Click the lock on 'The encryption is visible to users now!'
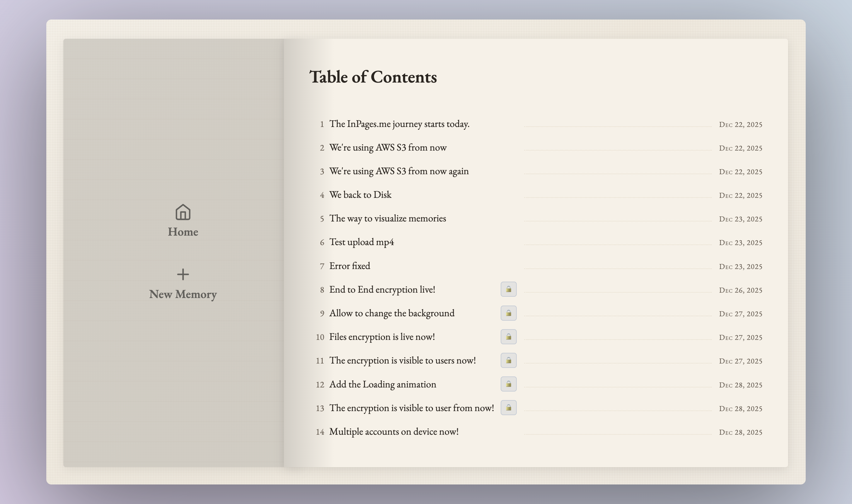 click(509, 360)
